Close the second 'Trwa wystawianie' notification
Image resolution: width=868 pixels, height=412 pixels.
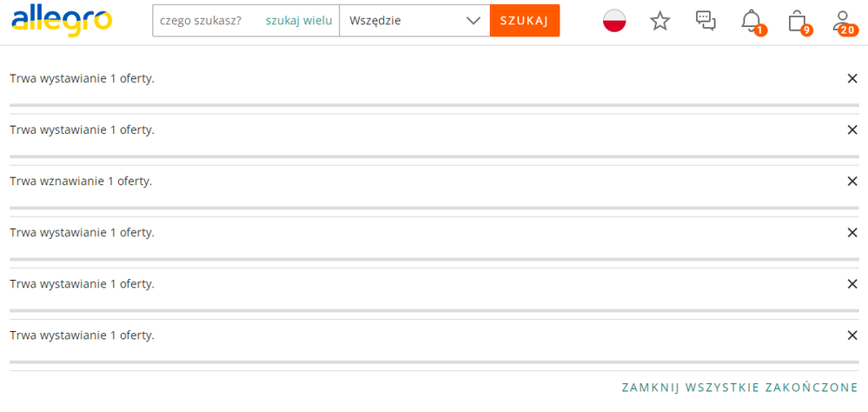pyautogui.click(x=852, y=130)
